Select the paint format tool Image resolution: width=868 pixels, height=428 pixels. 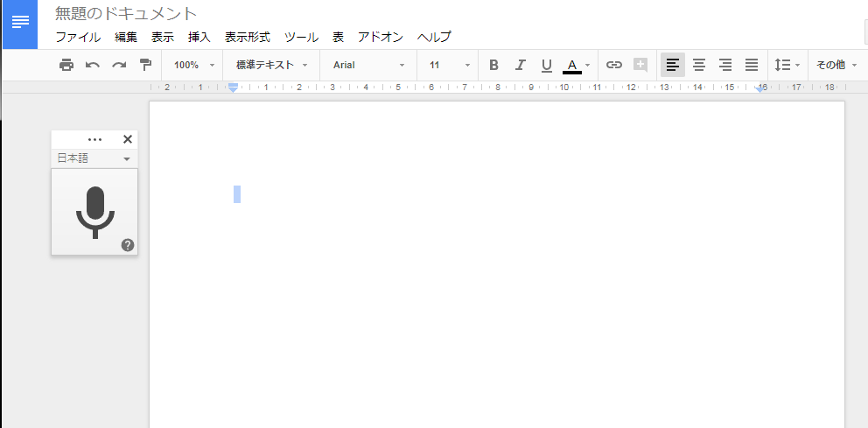click(x=145, y=65)
